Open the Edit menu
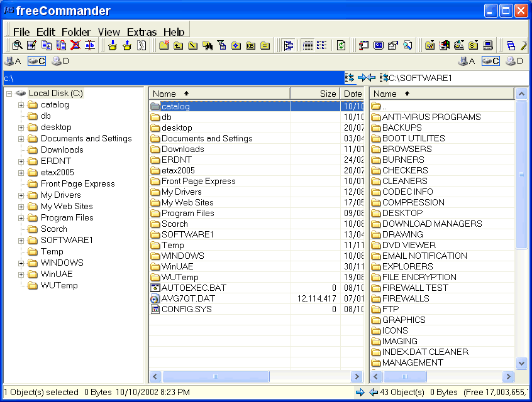The width and height of the screenshot is (532, 402). tap(45, 32)
